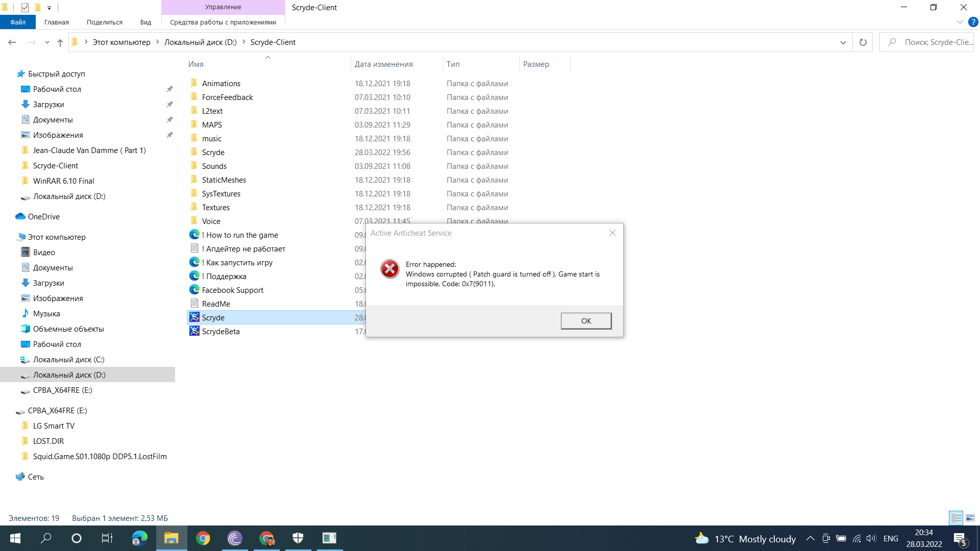Expand the ribbon with the chevron
980x551 pixels.
pos(960,22)
